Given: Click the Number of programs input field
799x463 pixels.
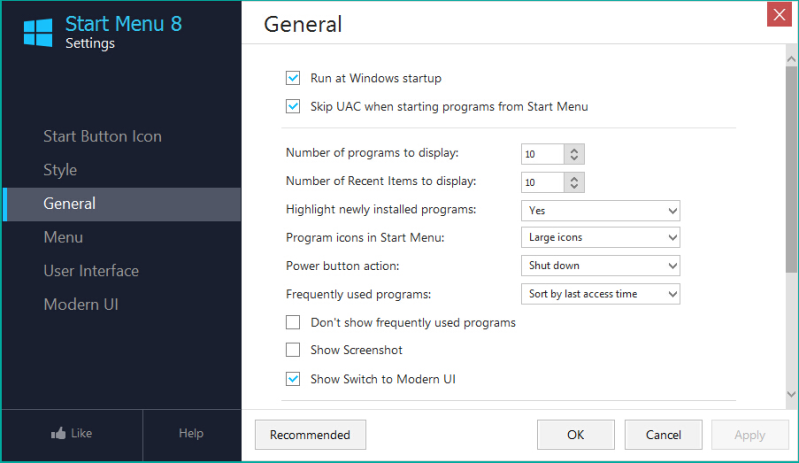Looking at the screenshot, I should point(541,154).
